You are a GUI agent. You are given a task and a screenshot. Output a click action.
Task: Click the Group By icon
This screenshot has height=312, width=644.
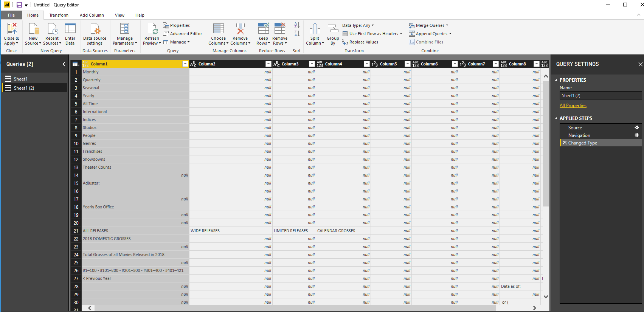tap(333, 29)
